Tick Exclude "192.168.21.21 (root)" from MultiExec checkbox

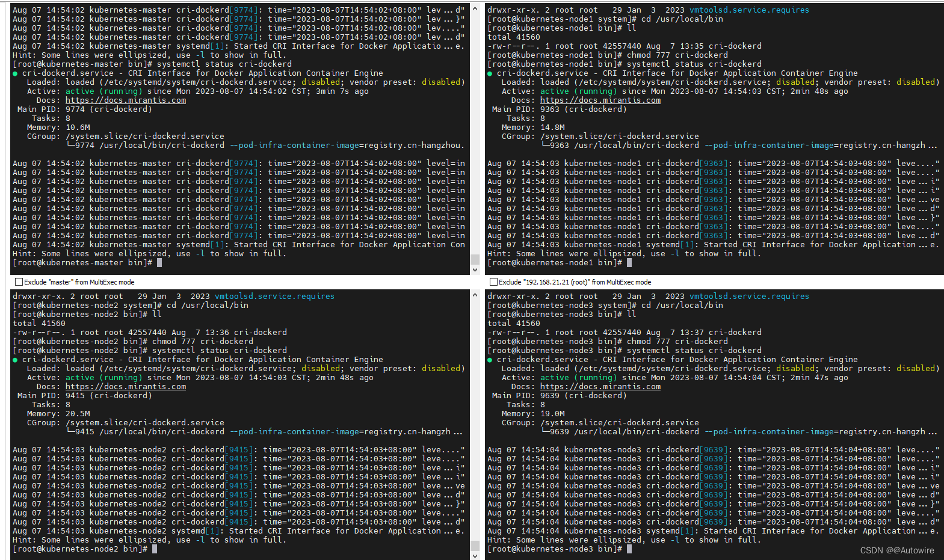(x=493, y=282)
